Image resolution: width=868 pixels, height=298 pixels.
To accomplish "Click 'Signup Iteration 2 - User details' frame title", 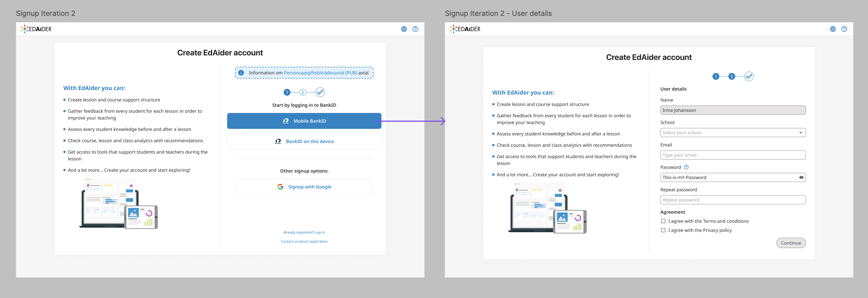I will (498, 14).
